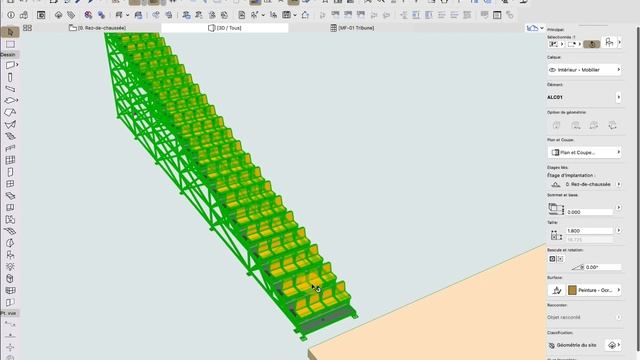Open the Plan et Coupe settings button
The height and width of the screenshot is (360, 640).
coord(584,152)
